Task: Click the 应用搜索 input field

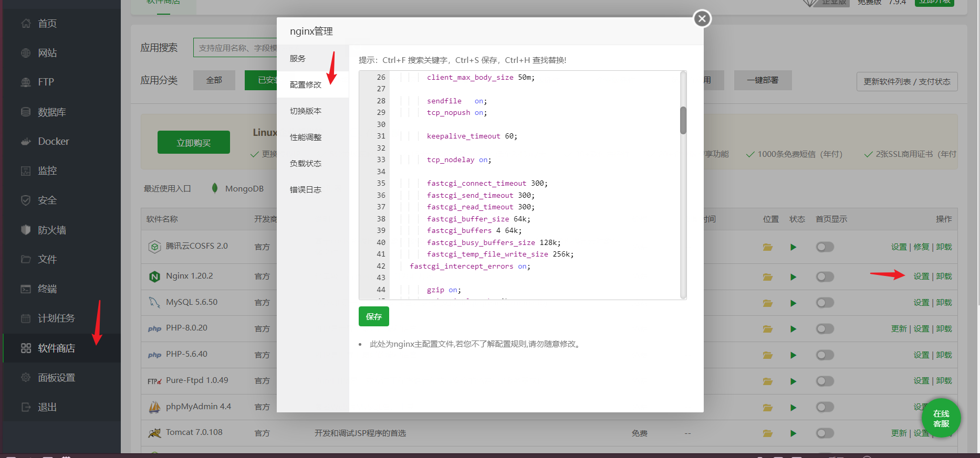Action: click(x=235, y=48)
